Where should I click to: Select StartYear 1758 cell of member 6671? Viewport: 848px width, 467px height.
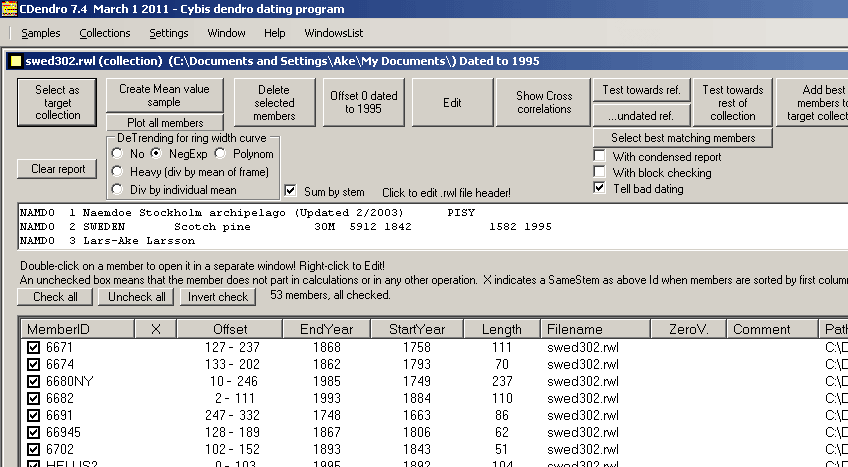(x=417, y=348)
